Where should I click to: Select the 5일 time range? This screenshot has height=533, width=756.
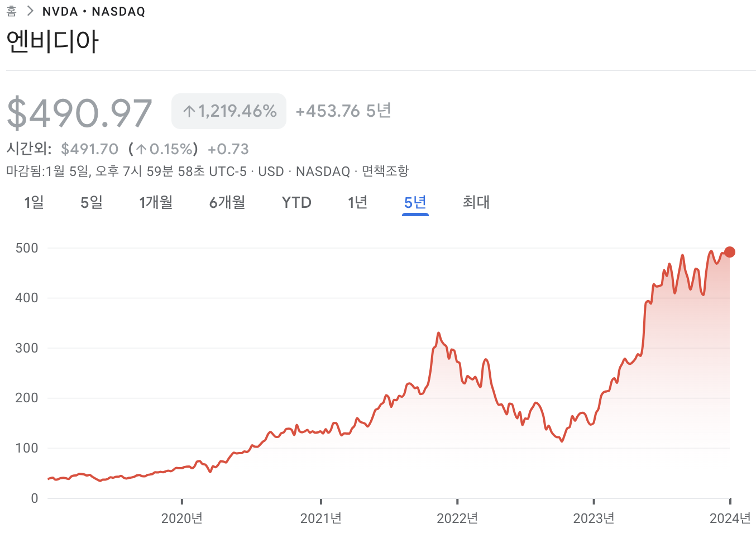pos(92,203)
